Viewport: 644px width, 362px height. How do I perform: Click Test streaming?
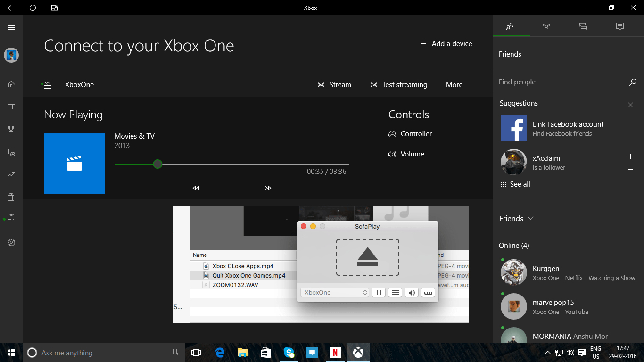click(399, 85)
